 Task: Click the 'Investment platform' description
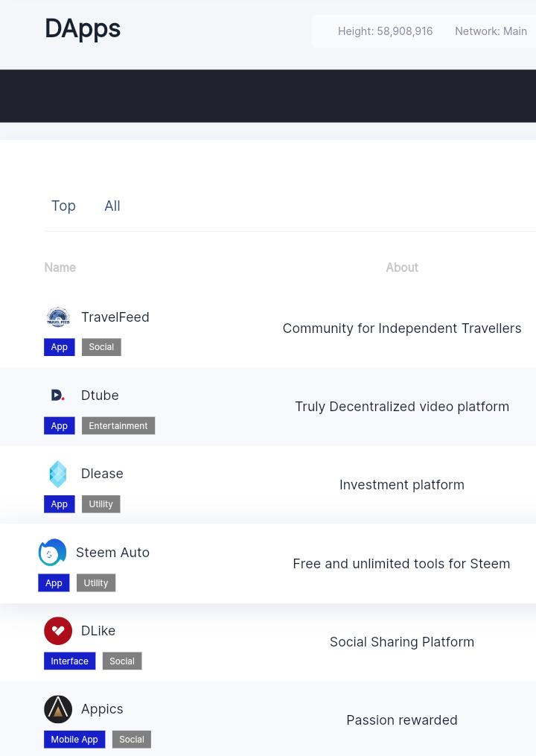(402, 485)
